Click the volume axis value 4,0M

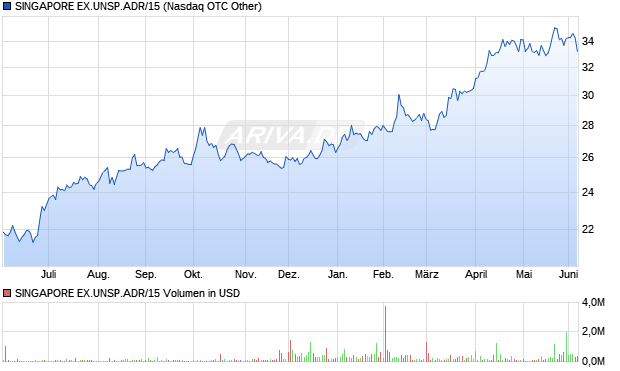click(x=593, y=303)
